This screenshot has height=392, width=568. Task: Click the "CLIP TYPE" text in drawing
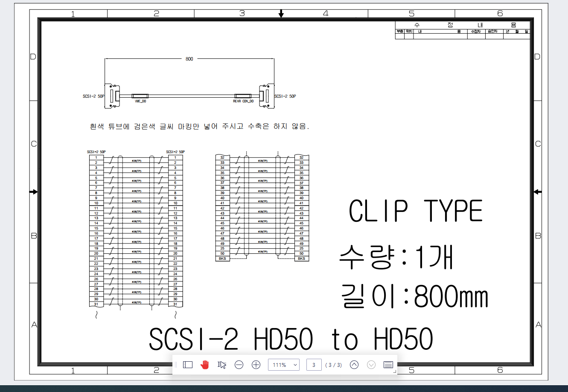coord(416,211)
